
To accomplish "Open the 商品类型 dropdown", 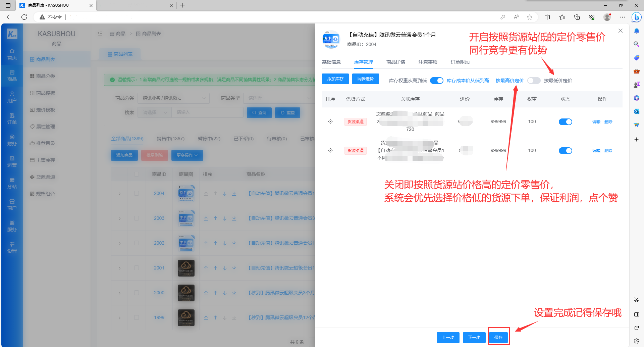I will (279, 98).
